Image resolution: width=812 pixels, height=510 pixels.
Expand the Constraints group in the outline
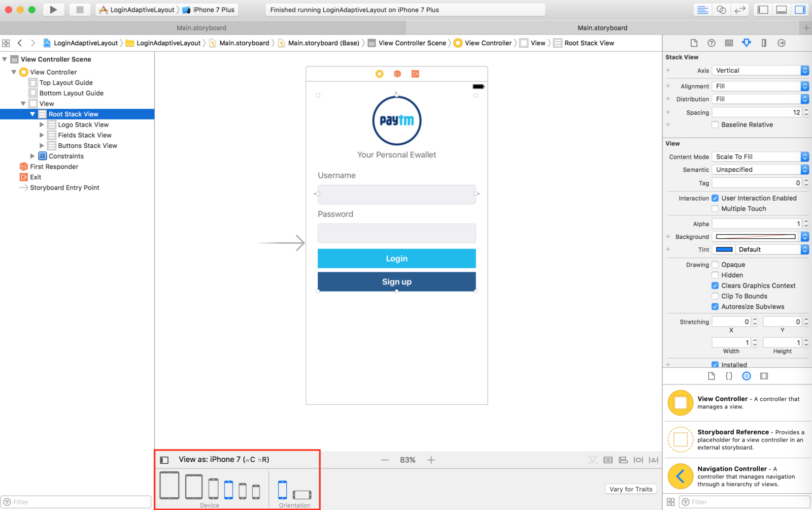[32, 156]
